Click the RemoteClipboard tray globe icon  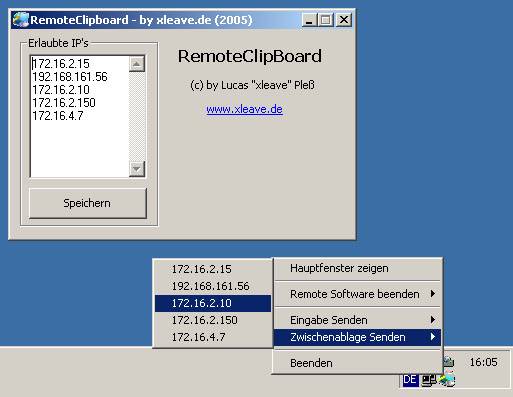click(x=447, y=380)
